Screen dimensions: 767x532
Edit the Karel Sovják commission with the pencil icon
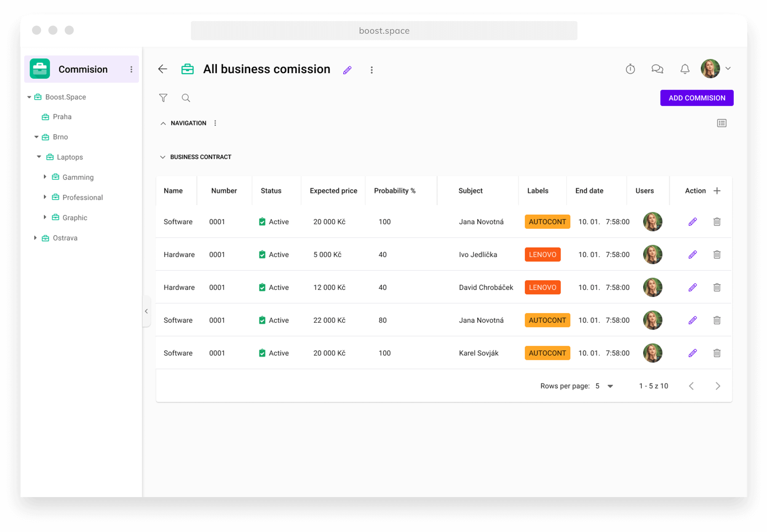click(x=692, y=353)
